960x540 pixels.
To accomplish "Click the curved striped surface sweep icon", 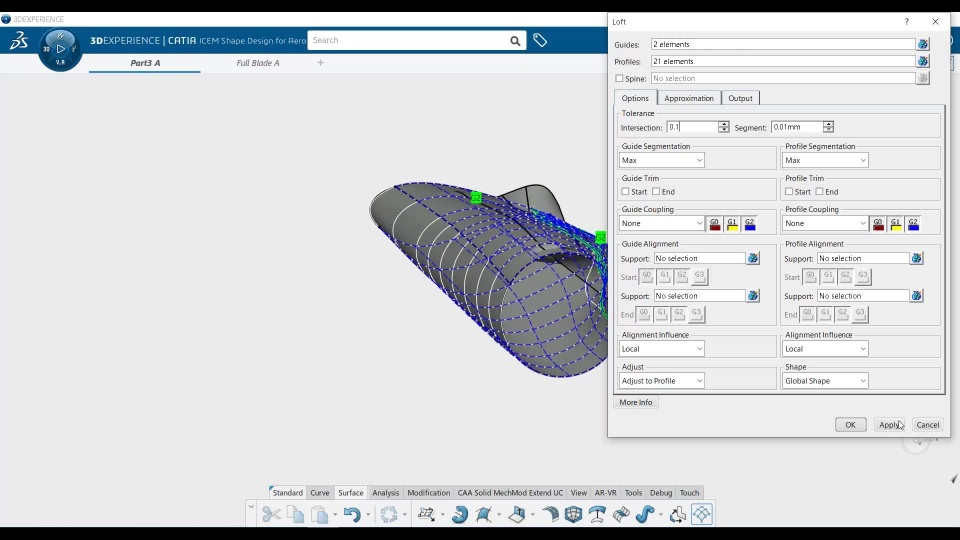I will tap(550, 514).
